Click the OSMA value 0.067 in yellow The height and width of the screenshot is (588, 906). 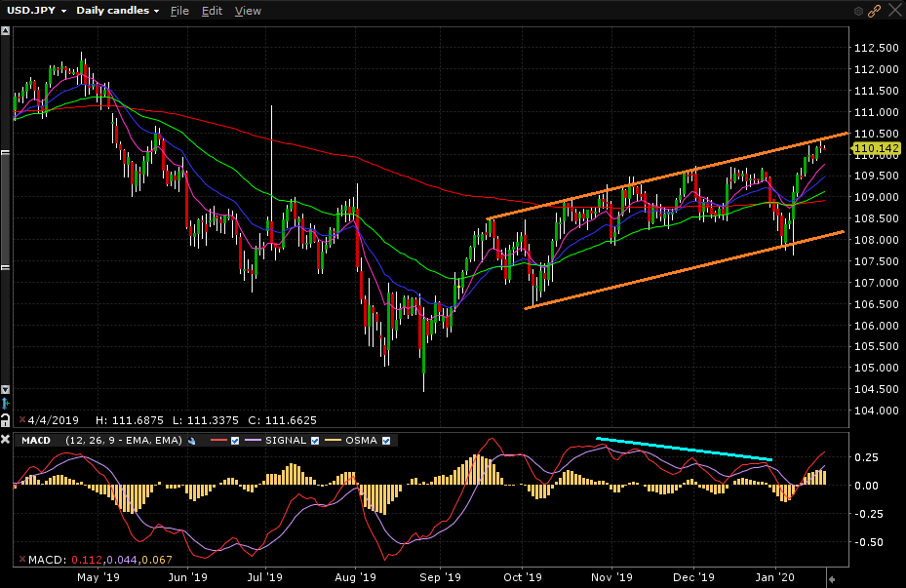coord(157,560)
